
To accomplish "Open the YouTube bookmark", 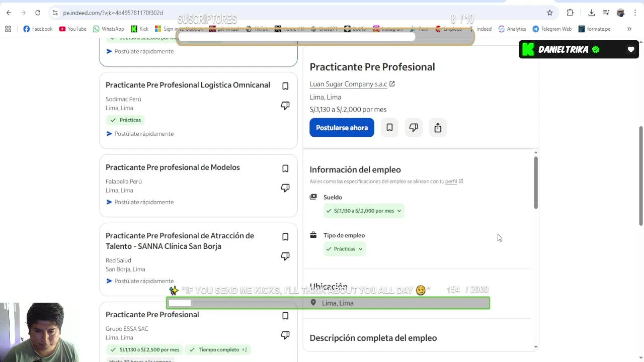I will tap(72, 29).
